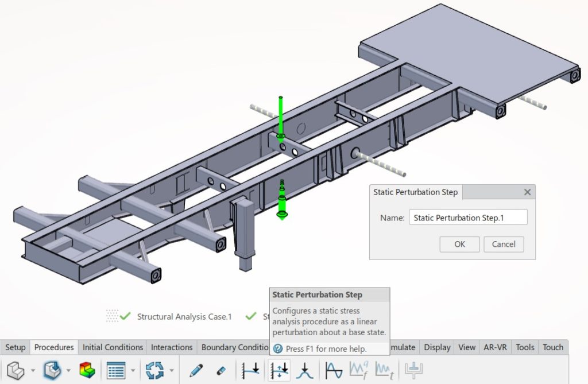Image resolution: width=588 pixels, height=384 pixels.
Task: Click the pencil edit icon
Action: [x=196, y=370]
